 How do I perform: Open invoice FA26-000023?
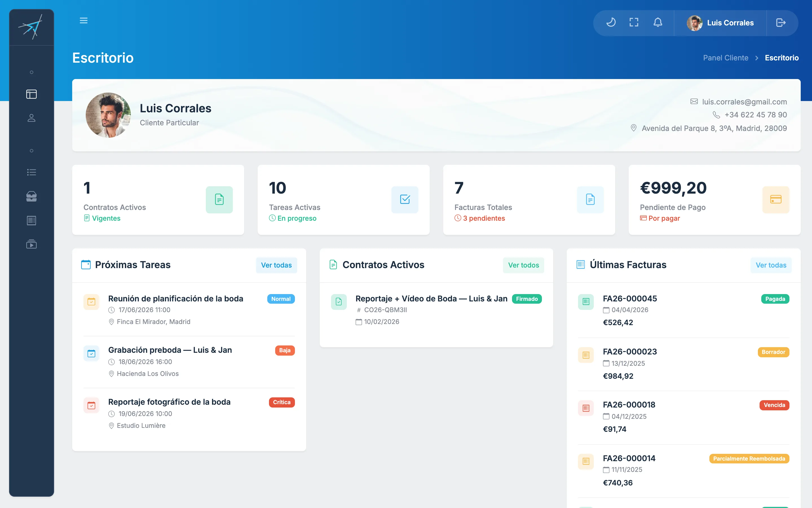pos(630,352)
